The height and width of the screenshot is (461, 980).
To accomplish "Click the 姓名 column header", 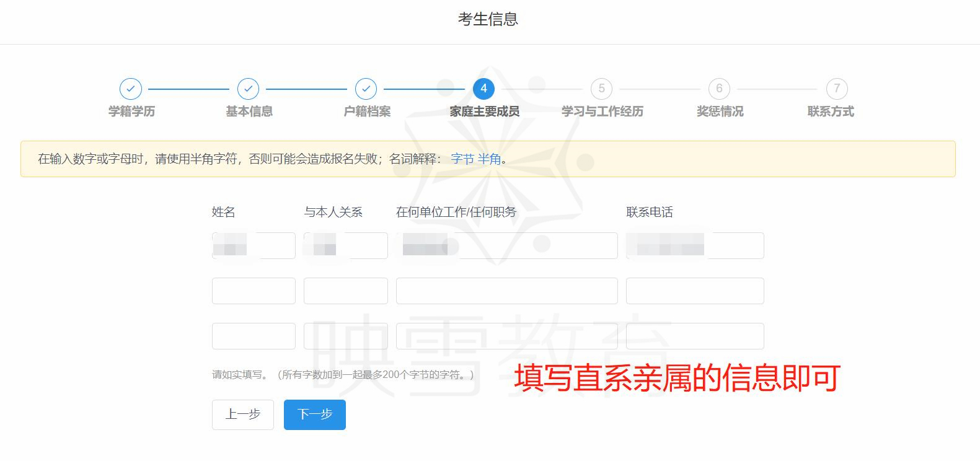I will pos(224,212).
